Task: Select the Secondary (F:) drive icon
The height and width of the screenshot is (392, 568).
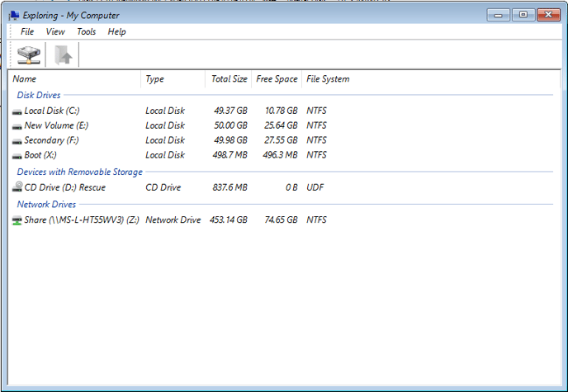Action: tap(17, 141)
